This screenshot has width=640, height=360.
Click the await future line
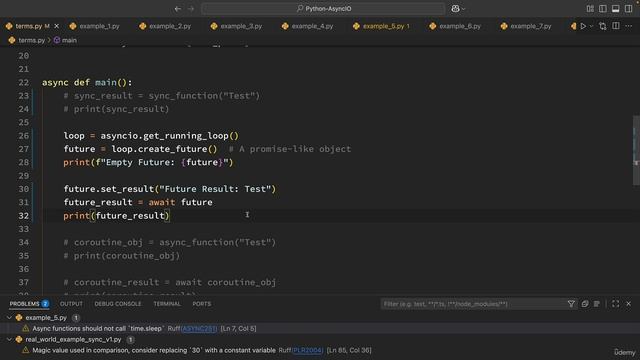[x=138, y=202]
